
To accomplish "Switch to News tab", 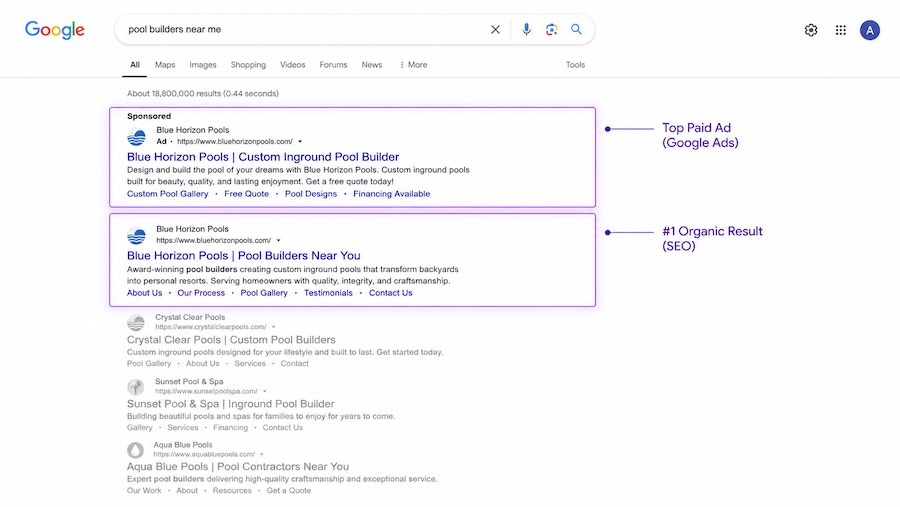I will coord(371,65).
